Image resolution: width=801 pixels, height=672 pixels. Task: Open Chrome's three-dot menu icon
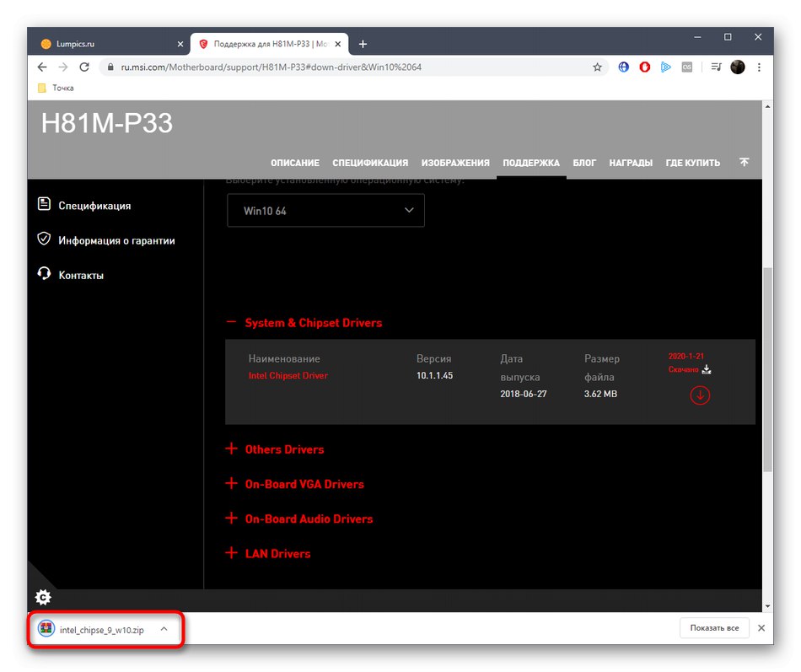click(x=759, y=67)
